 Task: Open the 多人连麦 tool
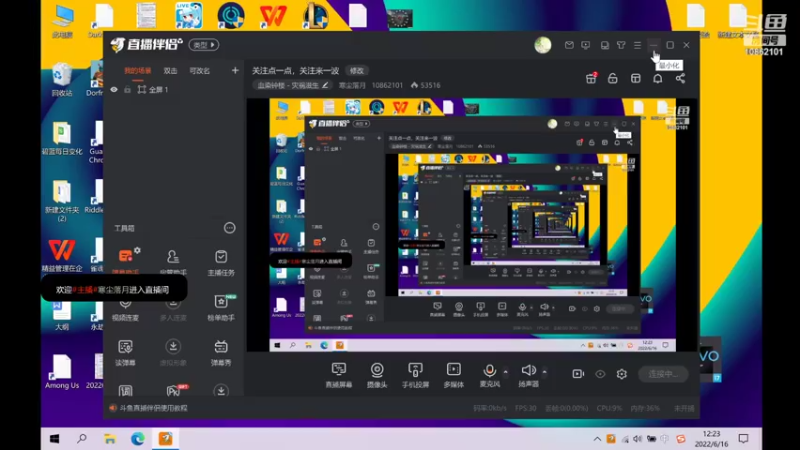pyautogui.click(x=173, y=308)
